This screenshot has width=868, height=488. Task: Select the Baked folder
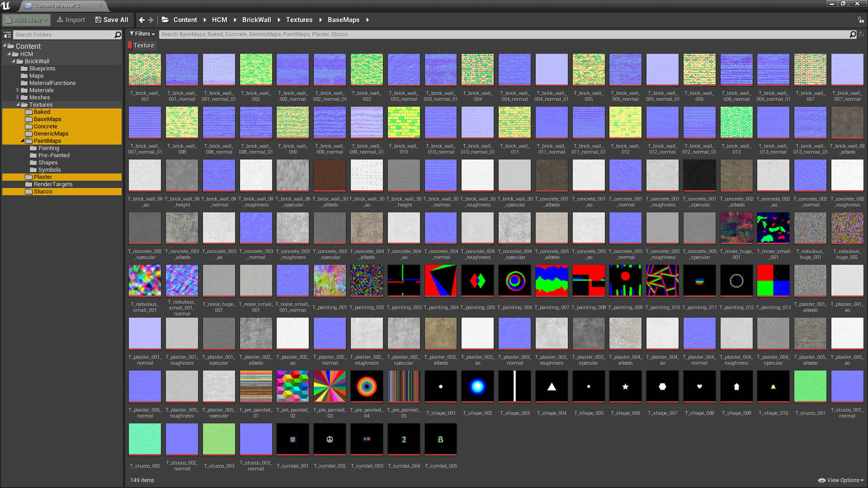coord(62,112)
